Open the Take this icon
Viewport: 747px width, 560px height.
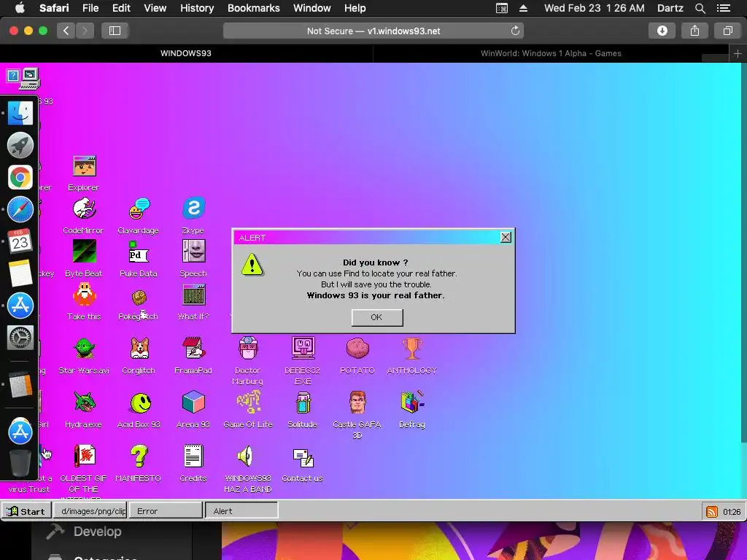84,295
